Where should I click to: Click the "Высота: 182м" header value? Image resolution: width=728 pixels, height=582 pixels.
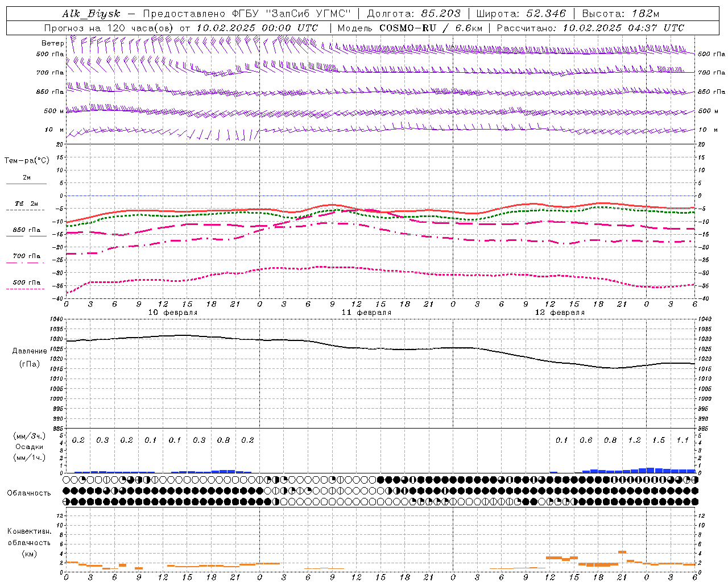(x=621, y=14)
